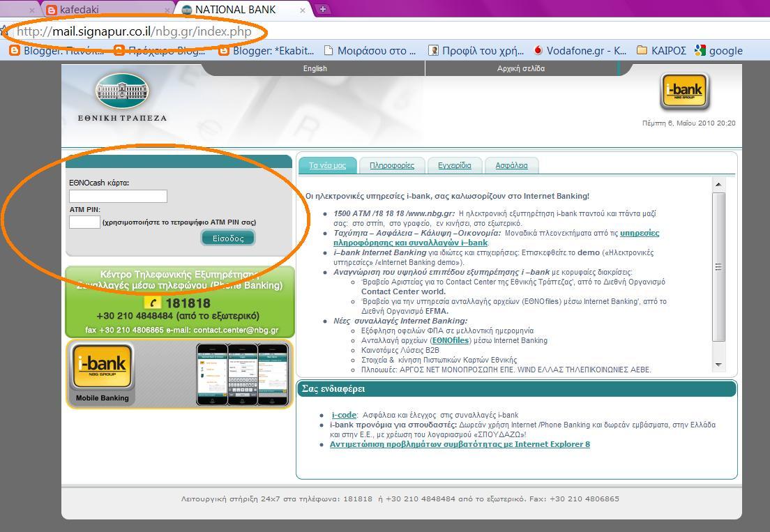Open the new tab plus button
Screen dimensions: 770x532
323,9
